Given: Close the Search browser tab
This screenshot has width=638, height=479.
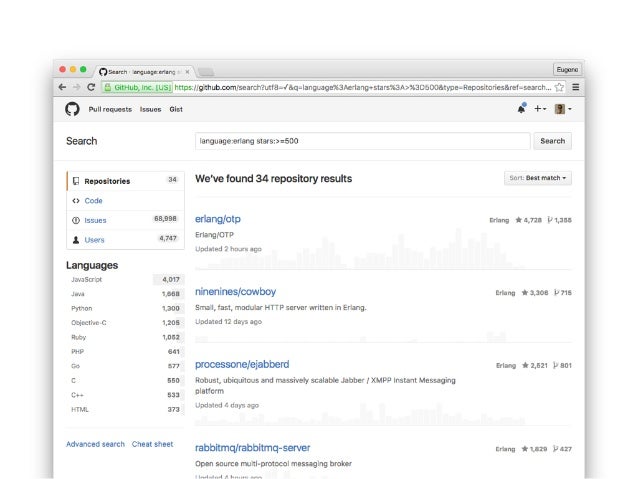Looking at the screenshot, I should point(187,72).
